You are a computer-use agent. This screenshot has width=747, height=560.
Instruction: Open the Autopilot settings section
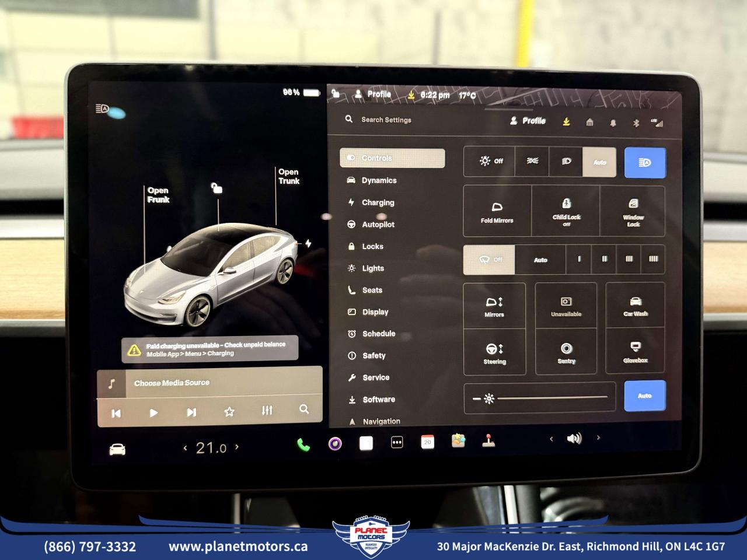click(378, 224)
